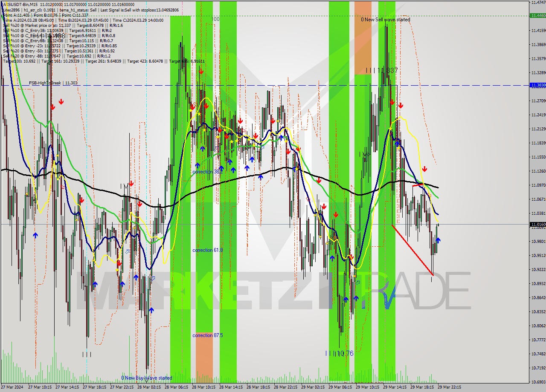The height and width of the screenshot is (392, 546).
Task: Click the '29 Mar 14:15' time axis label
Action: pos(395,387)
